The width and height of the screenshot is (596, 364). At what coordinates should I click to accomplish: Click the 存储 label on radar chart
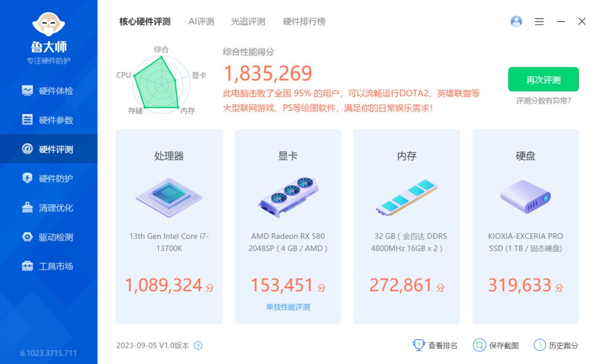(135, 110)
